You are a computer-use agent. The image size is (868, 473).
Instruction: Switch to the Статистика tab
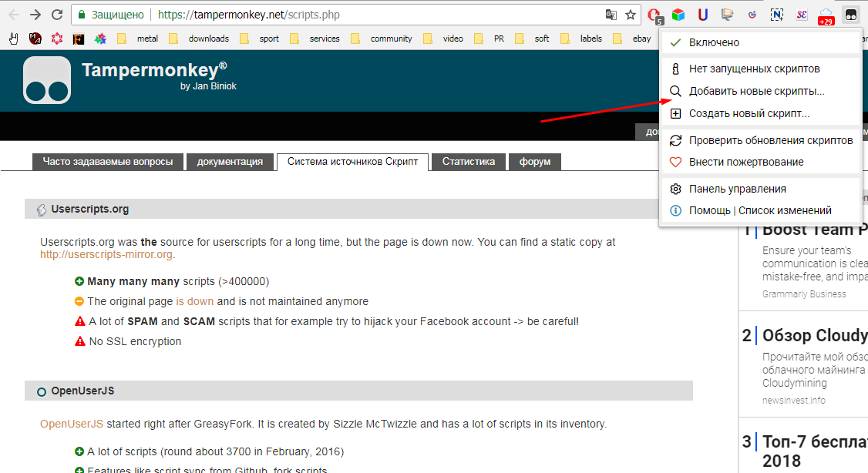tap(469, 162)
